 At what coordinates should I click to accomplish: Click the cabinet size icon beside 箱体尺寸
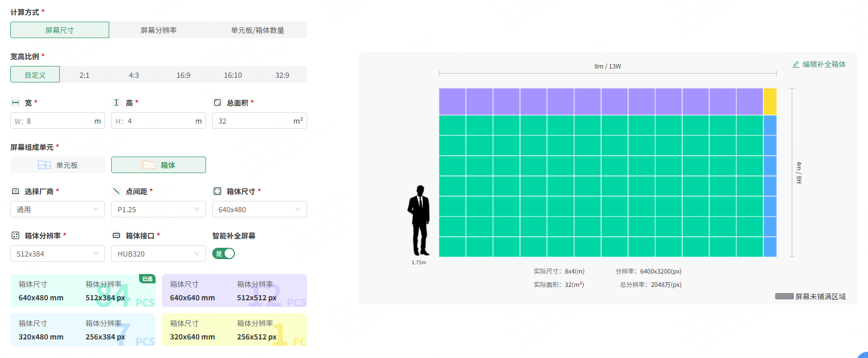coord(217,191)
